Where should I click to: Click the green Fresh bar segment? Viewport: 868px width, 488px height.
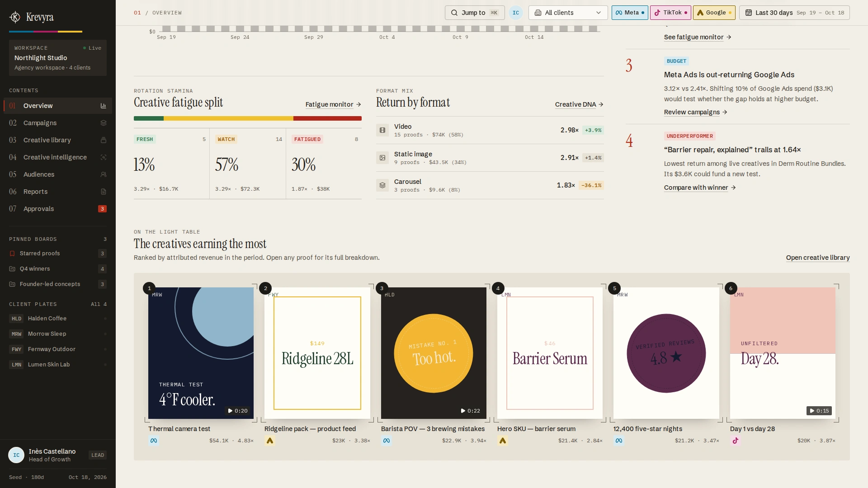[149, 118]
